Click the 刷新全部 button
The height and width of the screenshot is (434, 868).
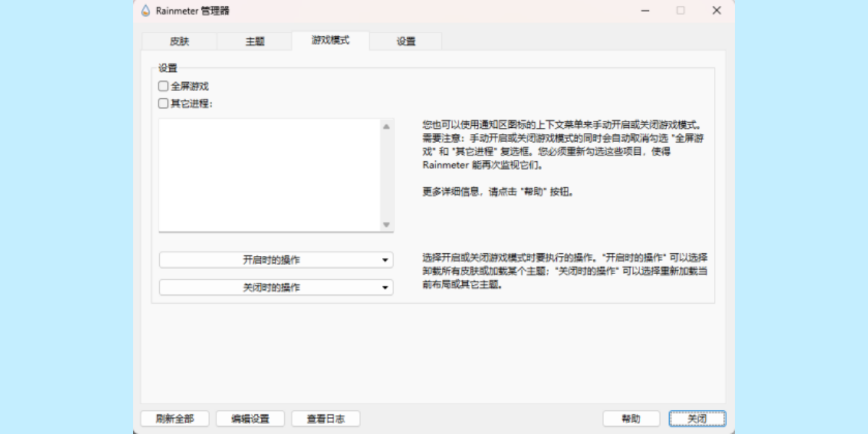coord(174,419)
